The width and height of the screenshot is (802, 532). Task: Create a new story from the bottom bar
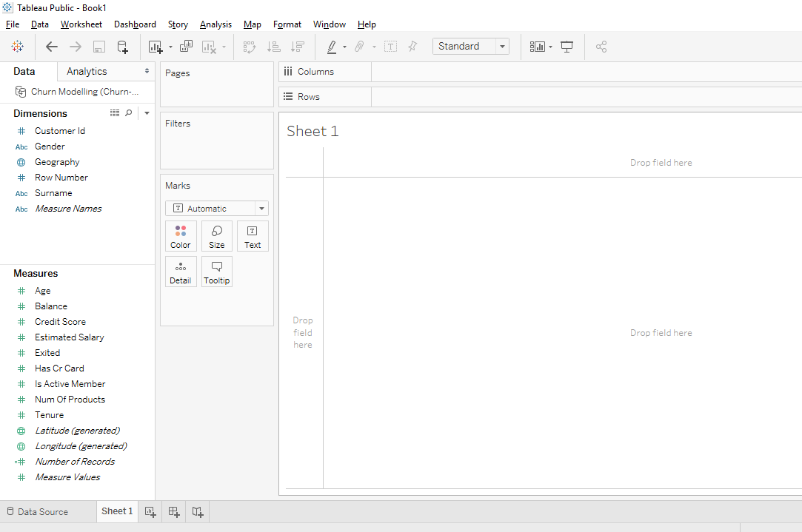tap(197, 511)
